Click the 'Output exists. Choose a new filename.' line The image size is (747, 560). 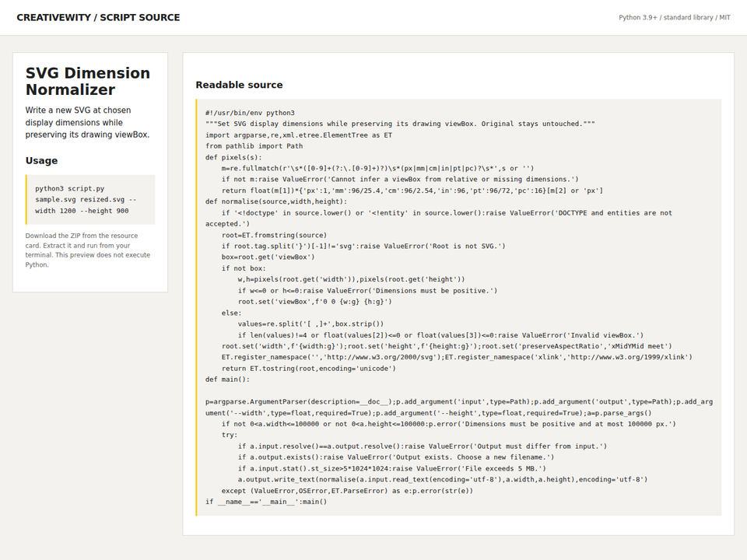click(396, 457)
